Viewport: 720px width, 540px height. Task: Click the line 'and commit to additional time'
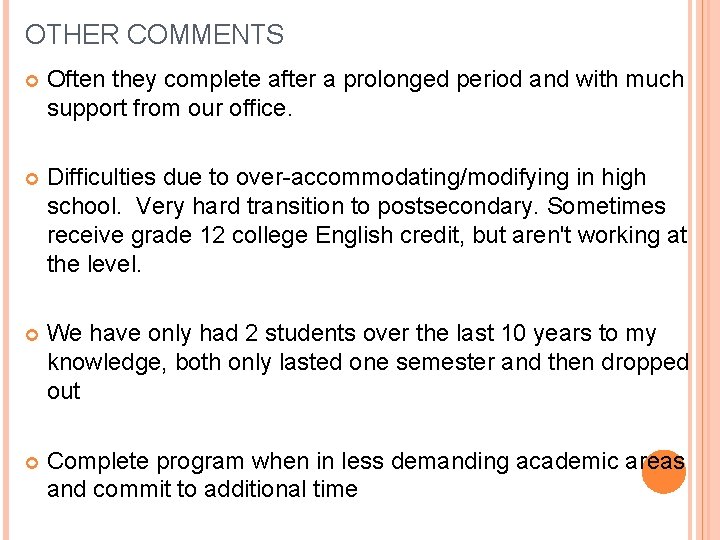tap(202, 489)
